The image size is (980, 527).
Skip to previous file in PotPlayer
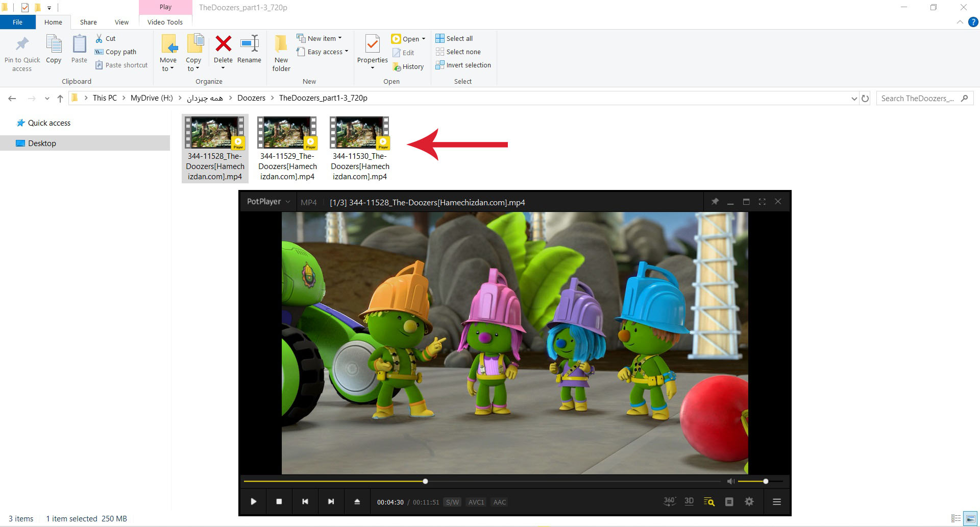(x=305, y=501)
